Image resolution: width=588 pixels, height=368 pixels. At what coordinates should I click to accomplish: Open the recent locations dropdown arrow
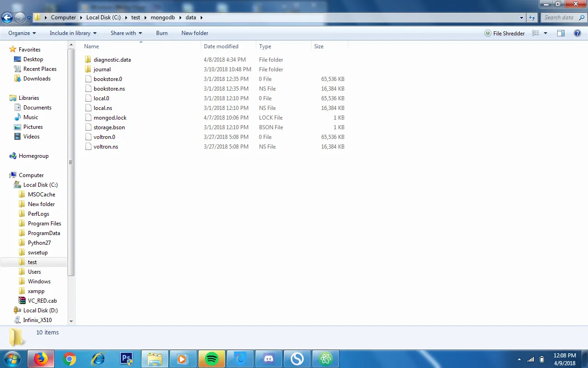point(29,18)
